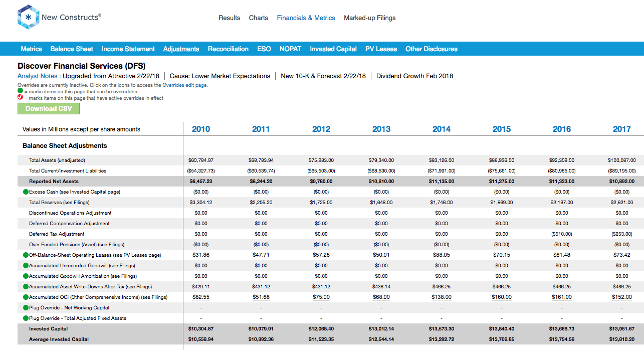Go to the Income Statement tab

click(x=128, y=49)
